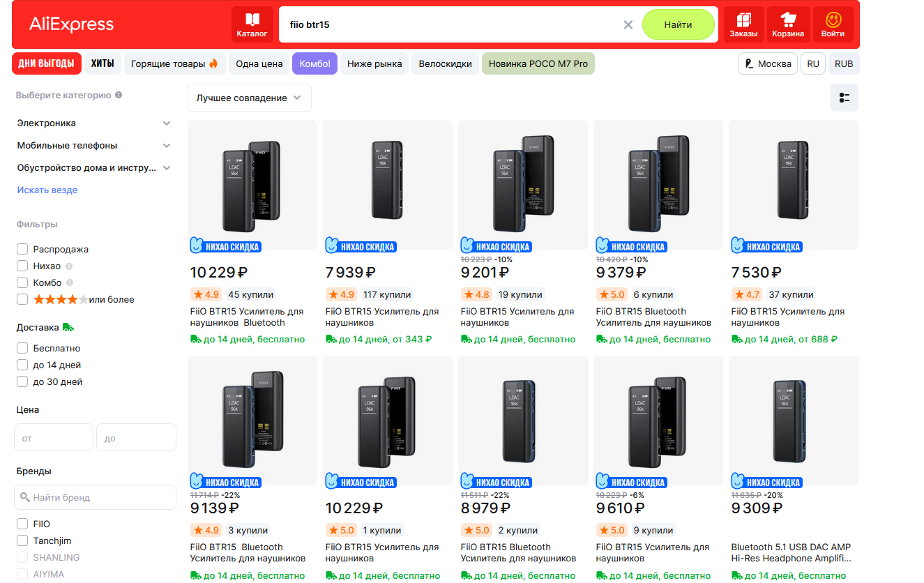Image resolution: width=924 pixels, height=583 pixels.
Task: Clear the search field with X icon
Action: (x=628, y=24)
